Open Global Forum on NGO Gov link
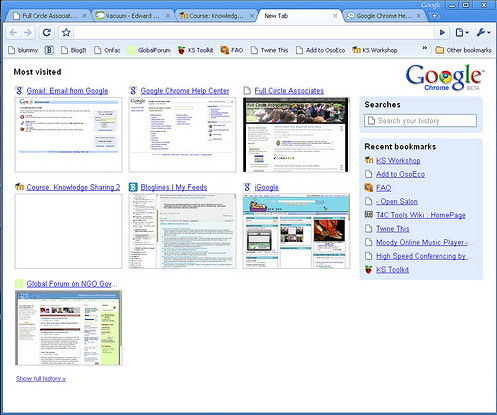Viewport: 497px width, 415px height. pyautogui.click(x=72, y=284)
